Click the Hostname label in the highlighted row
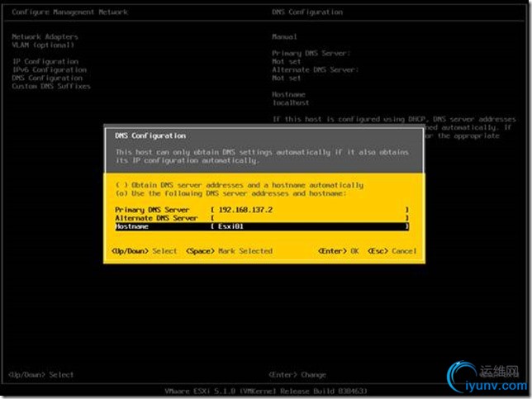 pos(131,226)
